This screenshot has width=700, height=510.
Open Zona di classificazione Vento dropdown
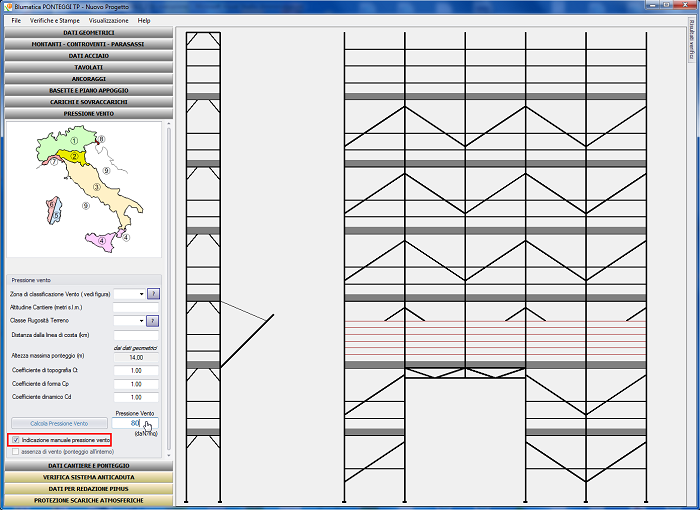coord(141,294)
